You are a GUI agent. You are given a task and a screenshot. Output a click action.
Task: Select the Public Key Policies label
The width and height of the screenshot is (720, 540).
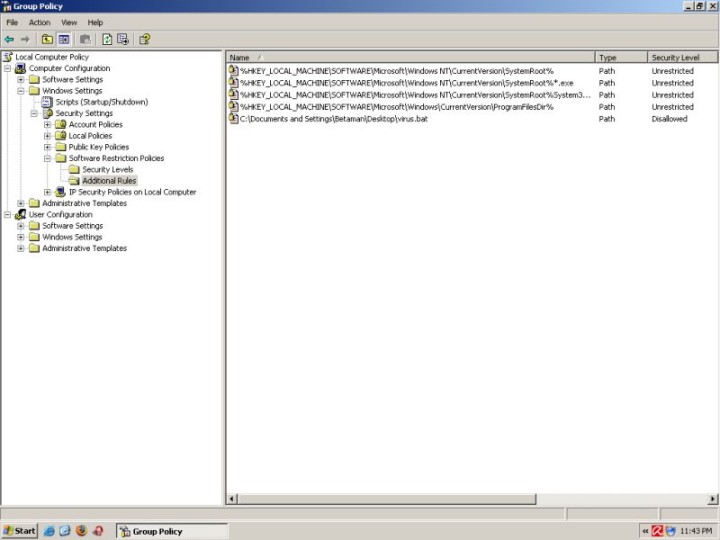tap(99, 147)
